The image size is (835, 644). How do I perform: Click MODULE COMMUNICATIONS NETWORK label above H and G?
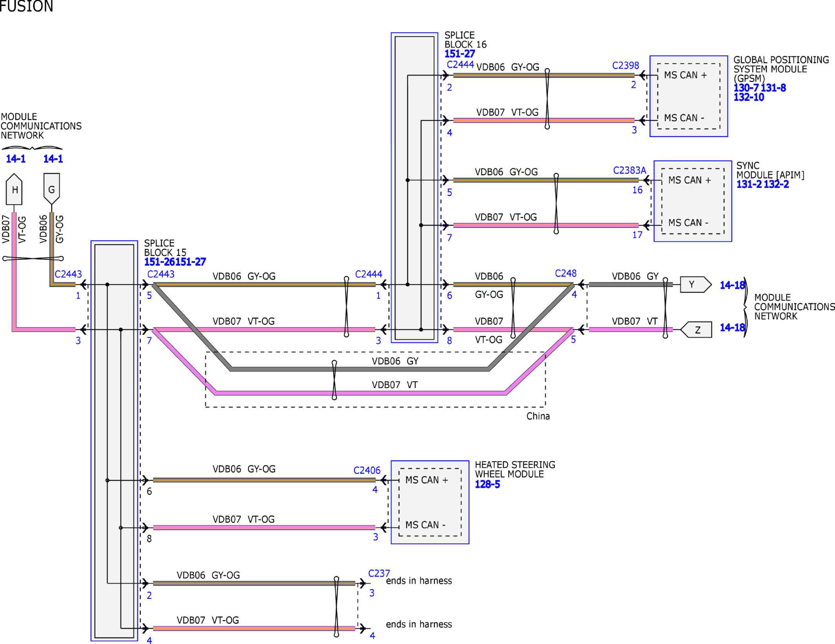point(41,126)
